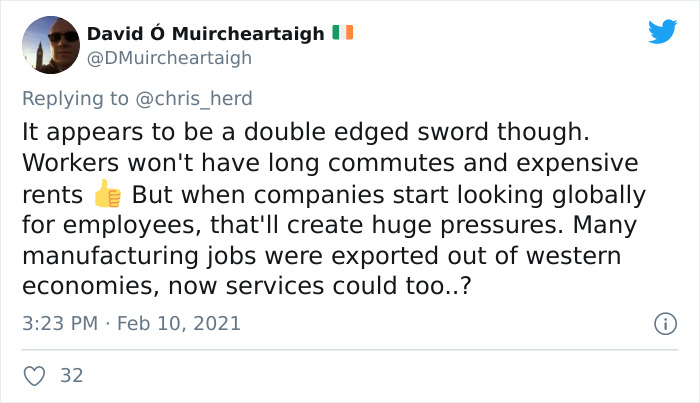Open @DMuircheartaigh handle link

(x=170, y=58)
